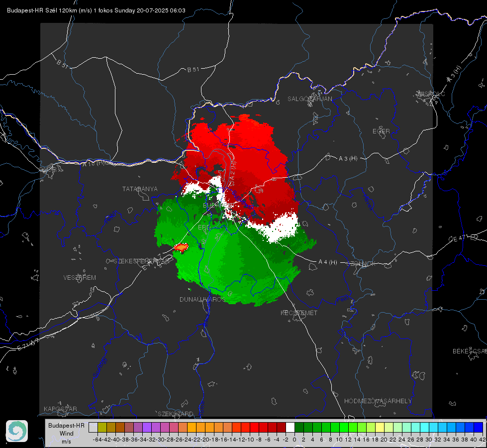
Task: Click the Wind legend label
Action: [x=67, y=434]
